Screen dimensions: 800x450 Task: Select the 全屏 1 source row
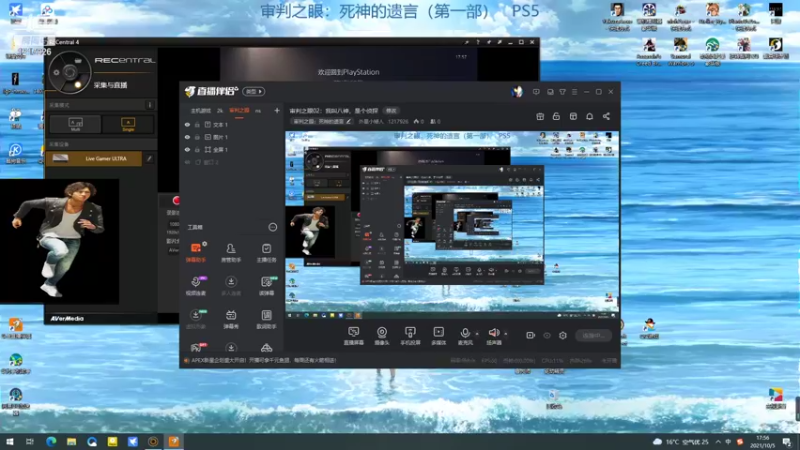(231, 149)
